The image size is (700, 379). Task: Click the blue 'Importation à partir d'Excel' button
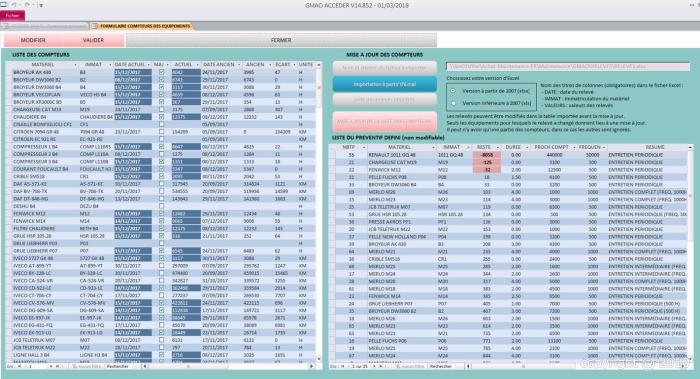tap(384, 84)
